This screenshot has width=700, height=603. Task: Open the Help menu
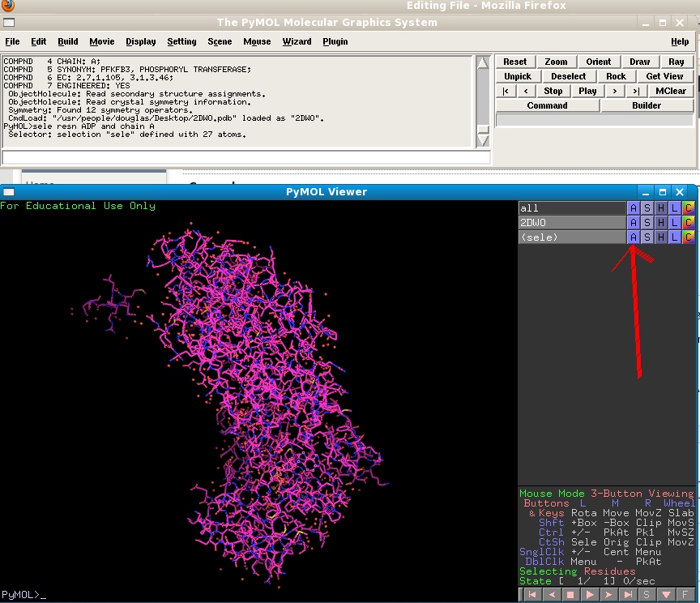[680, 41]
